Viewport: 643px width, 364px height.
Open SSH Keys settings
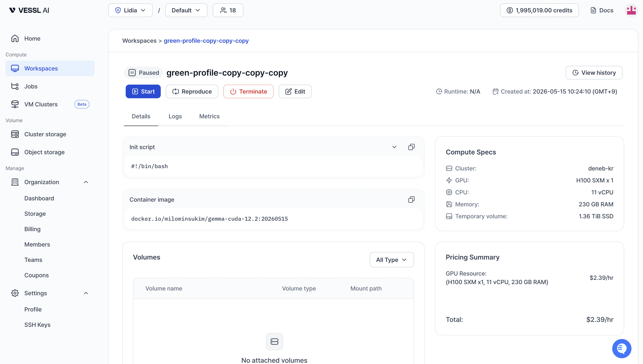coord(37,324)
